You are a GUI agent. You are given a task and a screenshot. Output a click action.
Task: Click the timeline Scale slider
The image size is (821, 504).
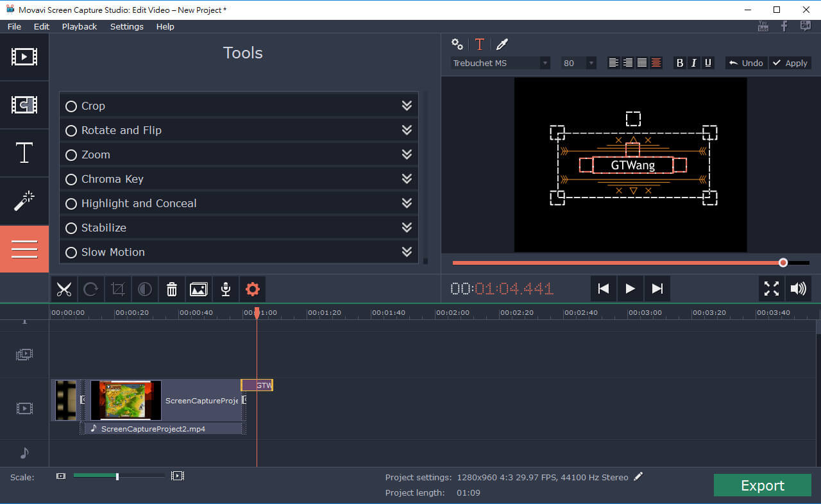coord(117,476)
